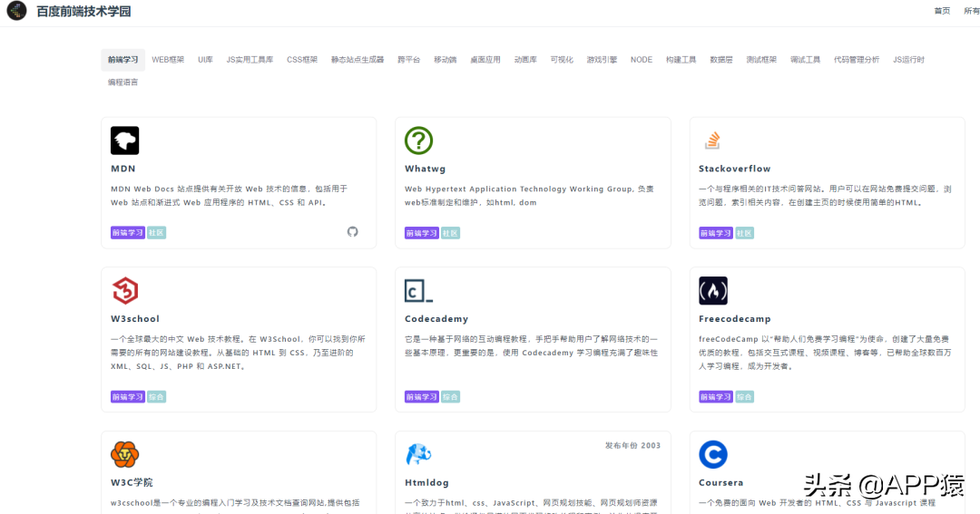Image resolution: width=980 pixels, height=514 pixels.
Task: Go to 首页 in top navigation
Action: point(942,11)
